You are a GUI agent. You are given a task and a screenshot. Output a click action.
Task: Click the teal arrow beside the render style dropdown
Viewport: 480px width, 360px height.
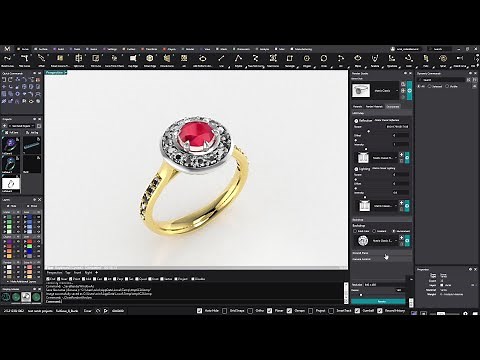[x=409, y=91]
